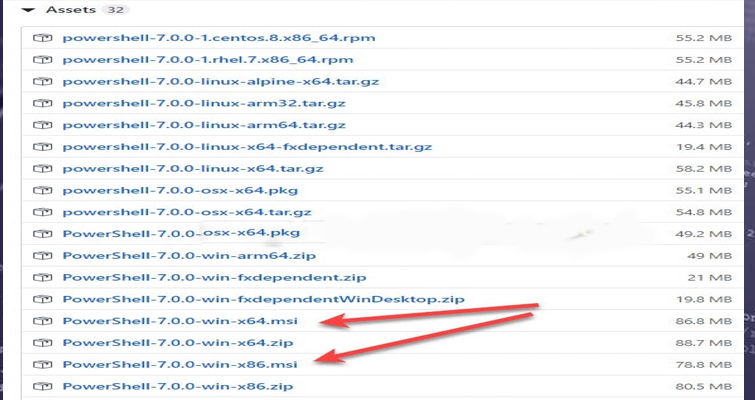
Task: Click the 55.1 MB size value
Action: (703, 191)
